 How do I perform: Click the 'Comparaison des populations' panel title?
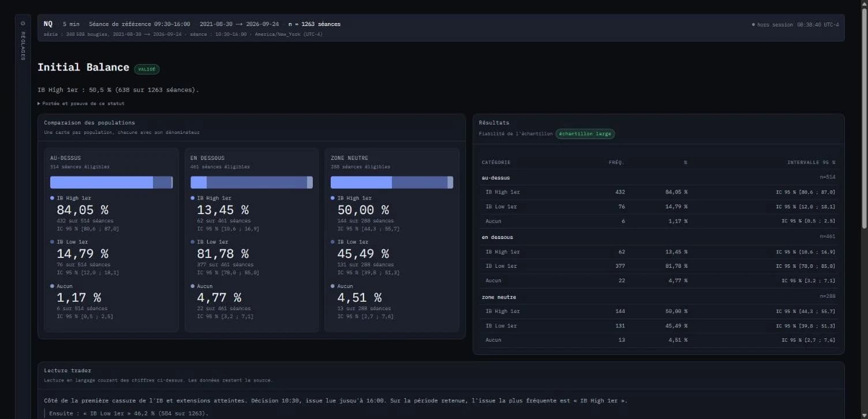point(89,123)
